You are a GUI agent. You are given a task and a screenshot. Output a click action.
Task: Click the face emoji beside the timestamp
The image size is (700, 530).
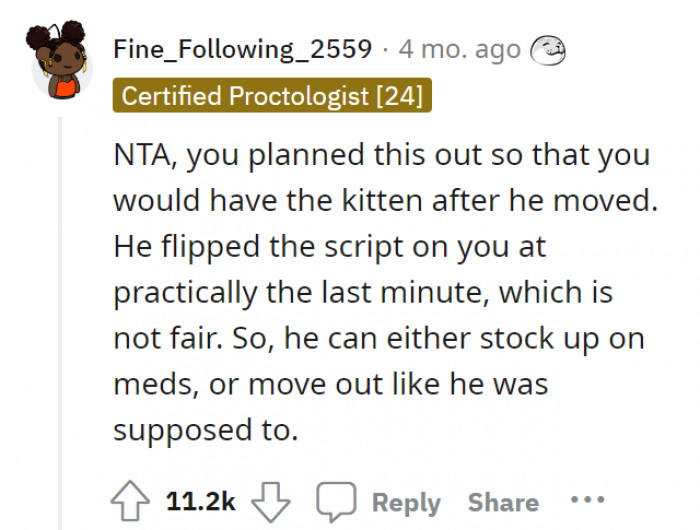pyautogui.click(x=547, y=49)
